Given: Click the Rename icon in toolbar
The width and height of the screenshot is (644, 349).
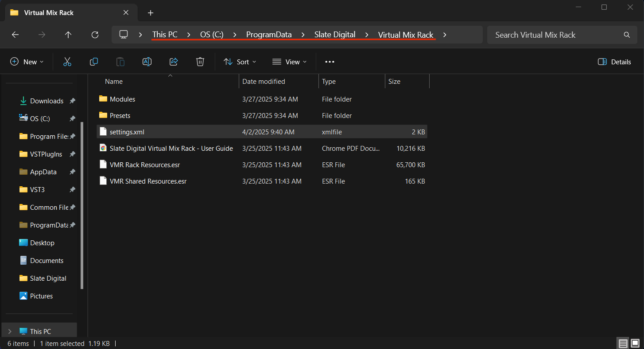Looking at the screenshot, I should coord(147,62).
